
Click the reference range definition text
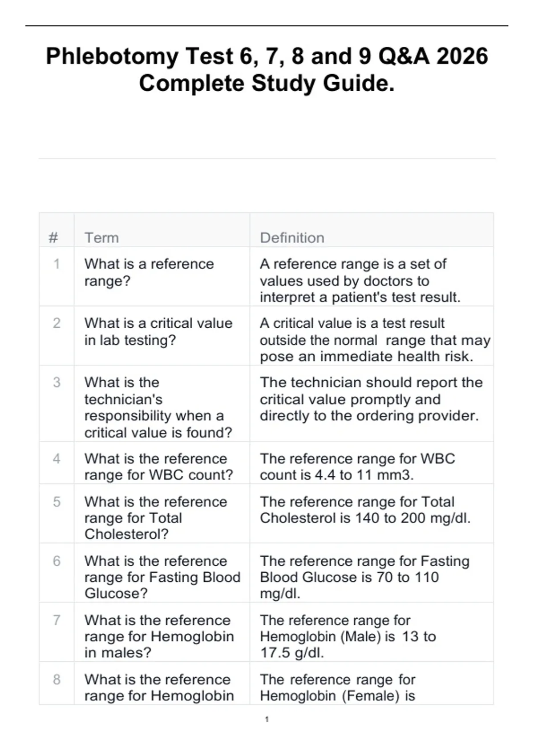[360, 280]
